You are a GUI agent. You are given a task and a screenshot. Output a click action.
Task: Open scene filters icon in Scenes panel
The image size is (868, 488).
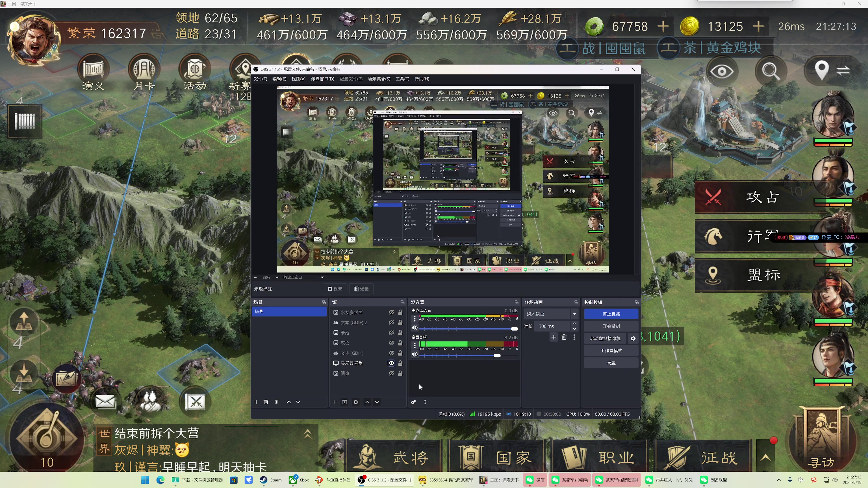coord(277,402)
